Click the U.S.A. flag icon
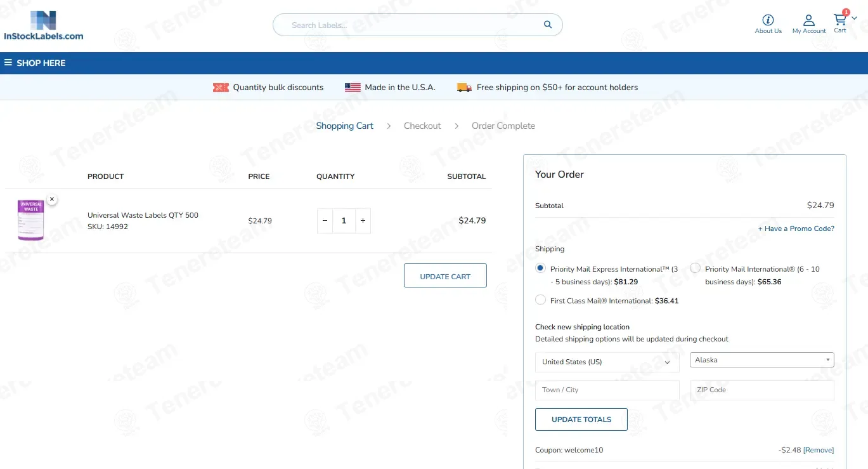This screenshot has width=868, height=469. [353, 88]
